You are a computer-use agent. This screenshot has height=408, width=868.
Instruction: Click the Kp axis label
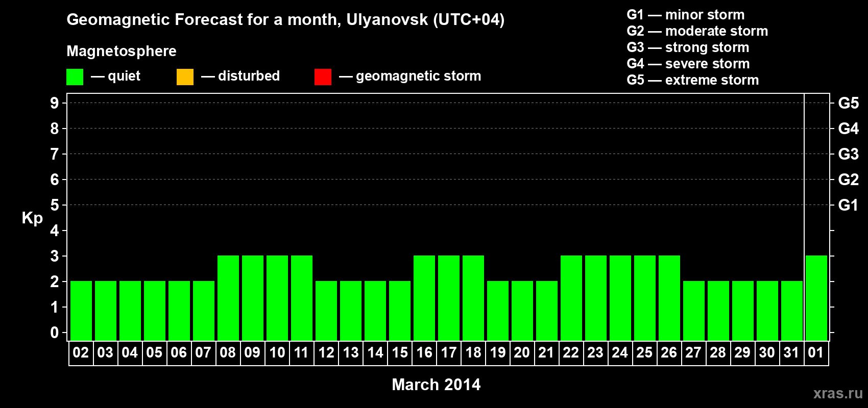[x=32, y=218]
